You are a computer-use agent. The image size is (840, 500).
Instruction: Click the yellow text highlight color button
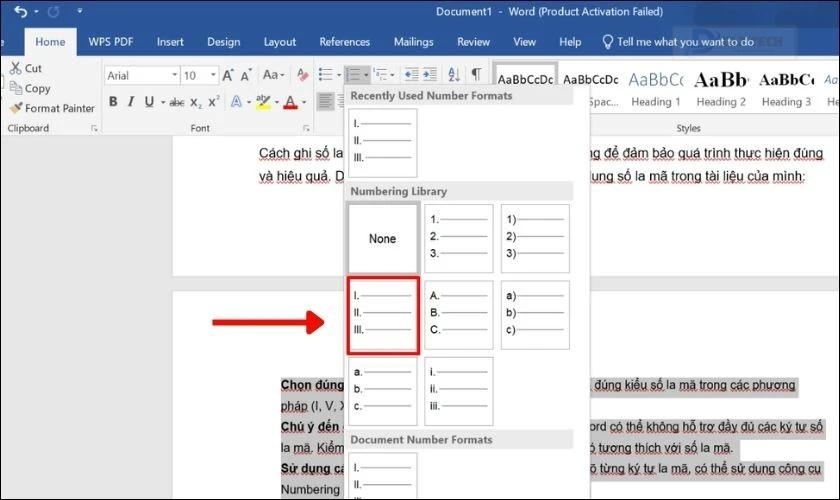[263, 101]
